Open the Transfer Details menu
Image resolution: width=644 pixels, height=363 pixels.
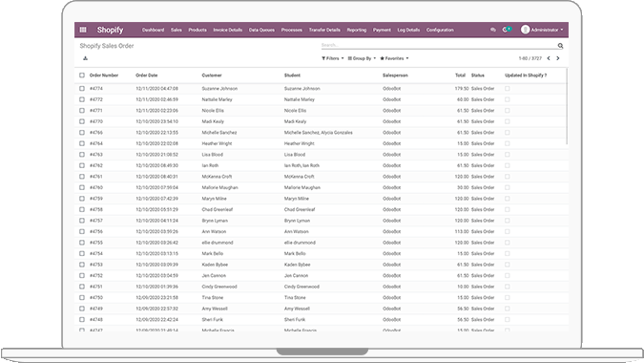(324, 30)
